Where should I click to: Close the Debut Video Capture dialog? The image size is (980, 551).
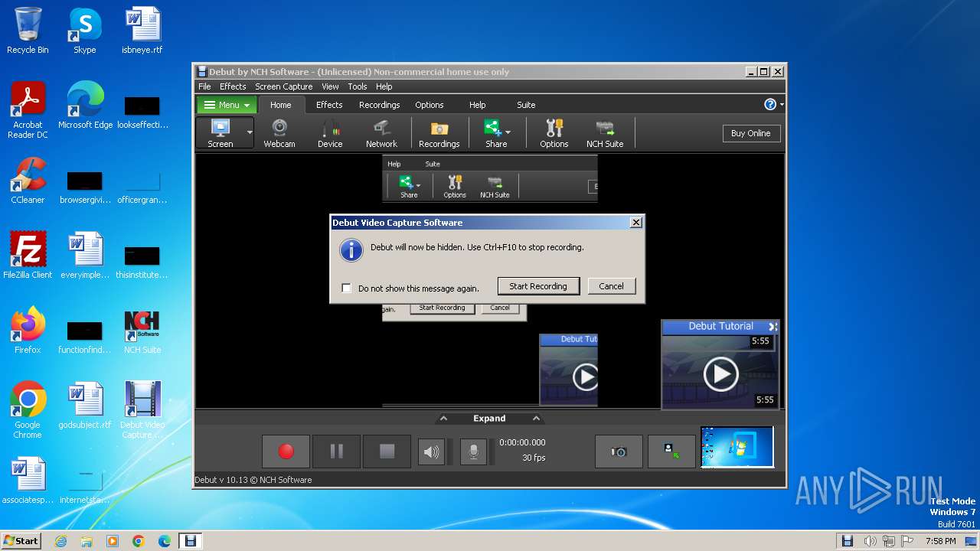(635, 223)
